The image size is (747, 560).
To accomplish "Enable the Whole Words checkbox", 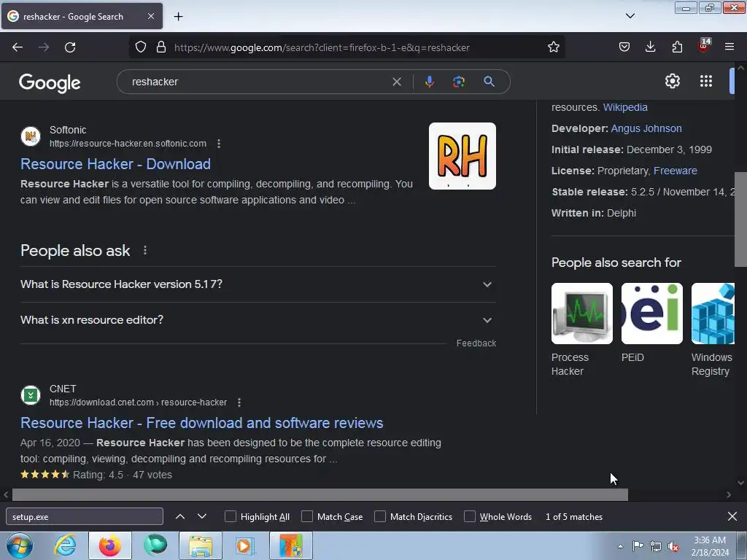I will pyautogui.click(x=470, y=517).
